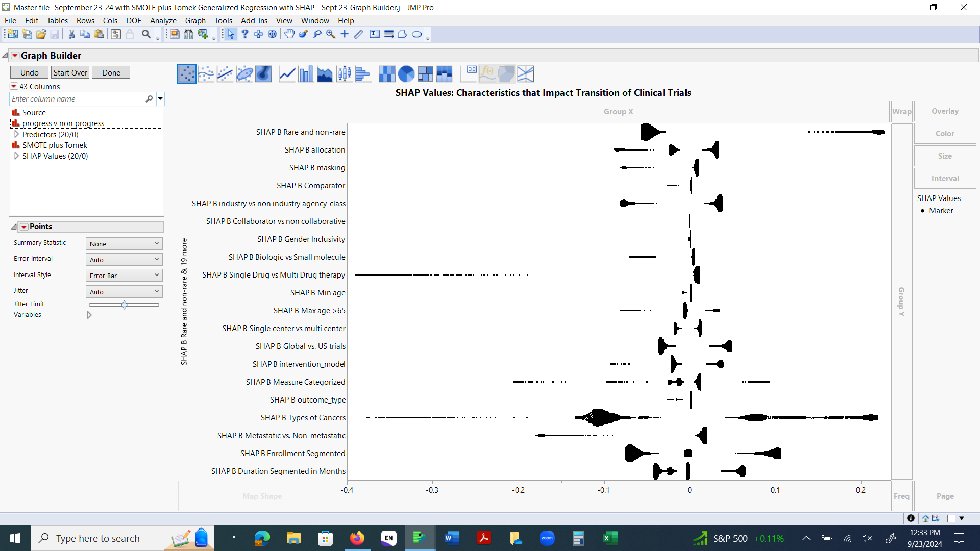Activate the Lasso tool in the toolbar
Image resolution: width=980 pixels, height=551 pixels.
[317, 34]
